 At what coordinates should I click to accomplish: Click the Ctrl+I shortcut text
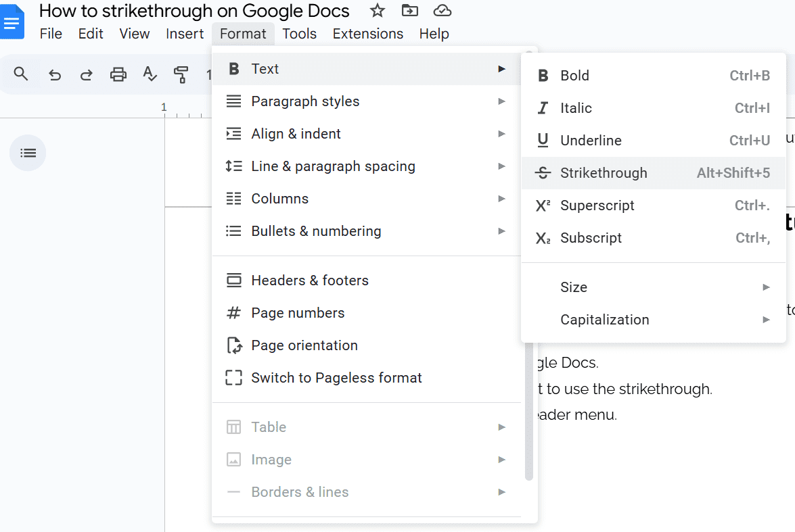(752, 108)
